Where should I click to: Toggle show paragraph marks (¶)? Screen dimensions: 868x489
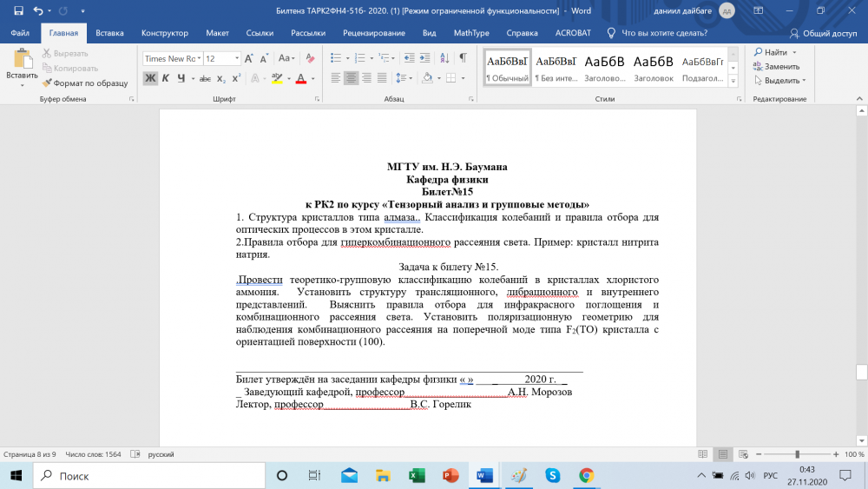[463, 59]
